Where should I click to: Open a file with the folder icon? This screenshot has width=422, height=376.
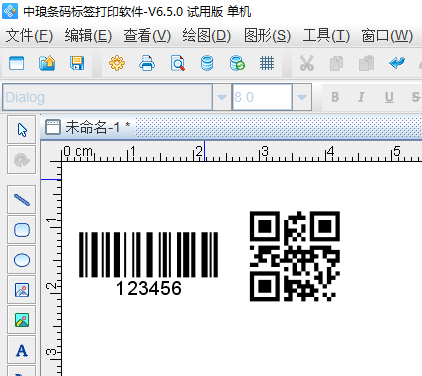pyautogui.click(x=47, y=63)
